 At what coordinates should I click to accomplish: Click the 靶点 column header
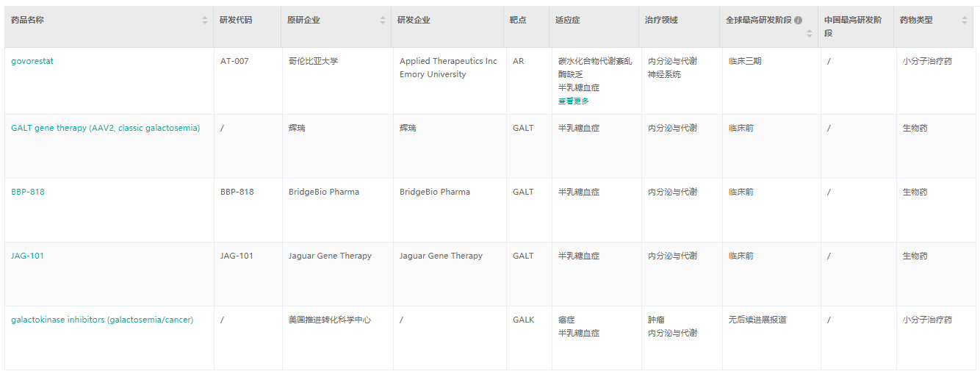coord(518,21)
